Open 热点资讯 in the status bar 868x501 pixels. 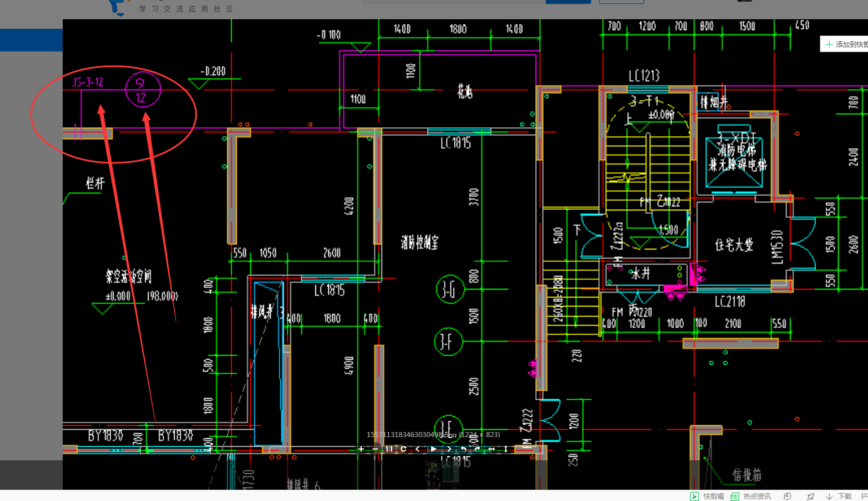click(x=751, y=496)
